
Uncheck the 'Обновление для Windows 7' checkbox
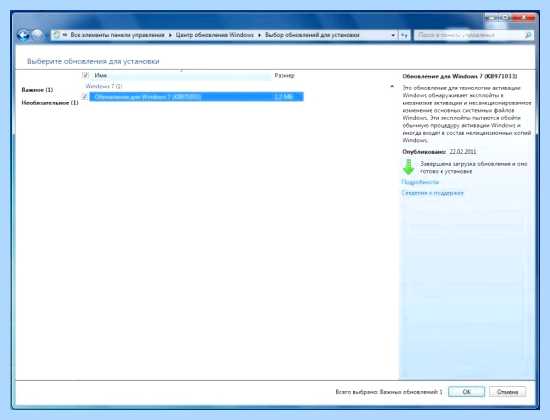[x=85, y=96]
